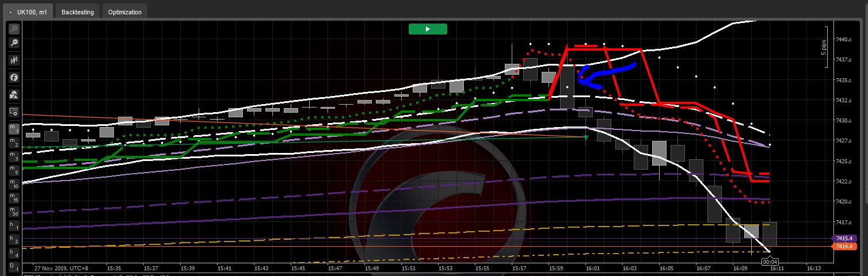Click the 7420.0 price axis label
Image resolution: width=868 pixels, height=276 pixels.
coord(843,202)
